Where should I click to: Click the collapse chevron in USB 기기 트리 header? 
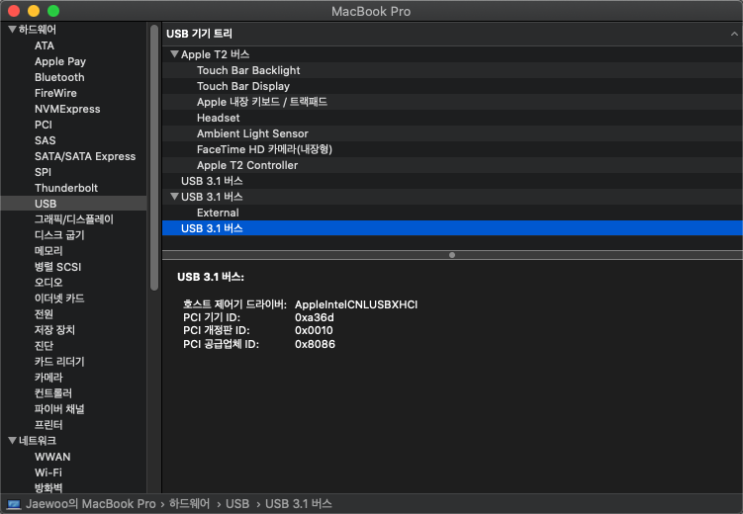pos(734,34)
